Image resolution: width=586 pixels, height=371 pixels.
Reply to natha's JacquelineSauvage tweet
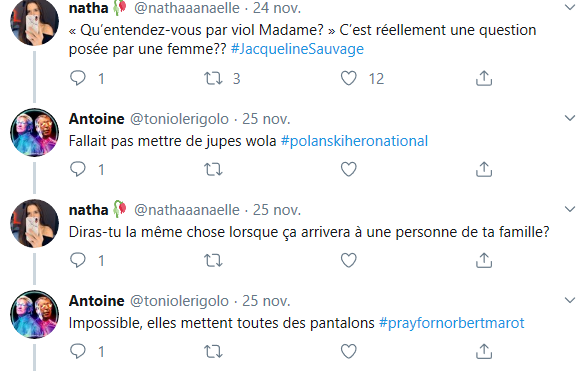[78, 78]
